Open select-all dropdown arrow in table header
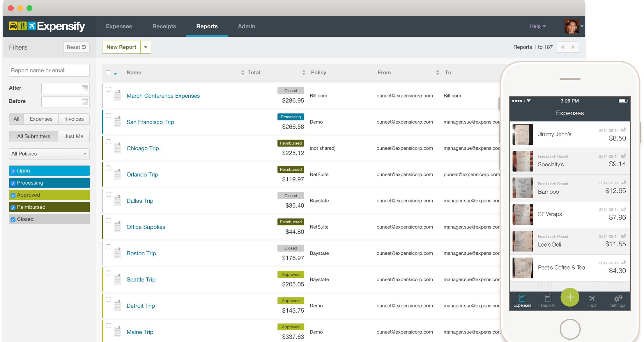The image size is (644, 342). tap(115, 74)
